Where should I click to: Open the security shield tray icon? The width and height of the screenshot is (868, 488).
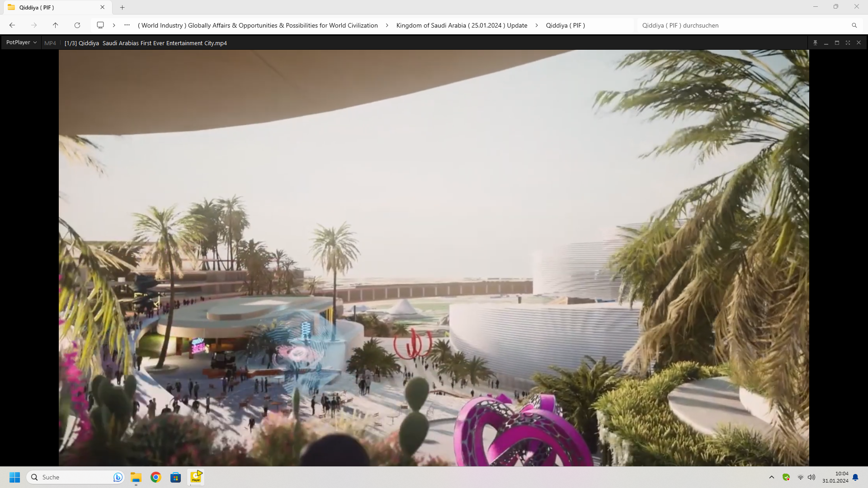click(786, 477)
